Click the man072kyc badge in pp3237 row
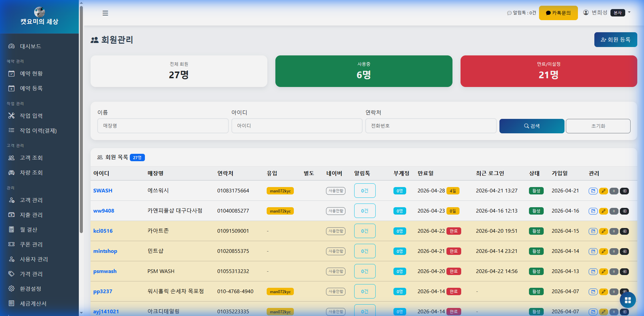The image size is (644, 316). point(280,291)
